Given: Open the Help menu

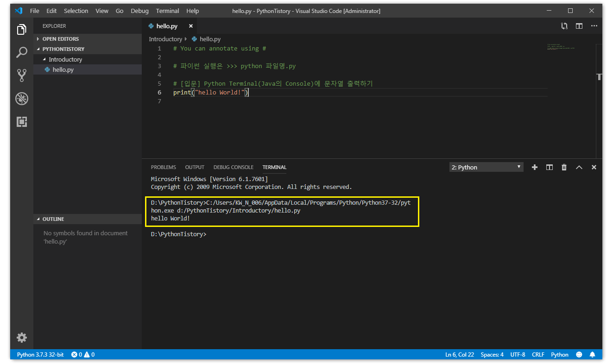Looking at the screenshot, I should [193, 11].
